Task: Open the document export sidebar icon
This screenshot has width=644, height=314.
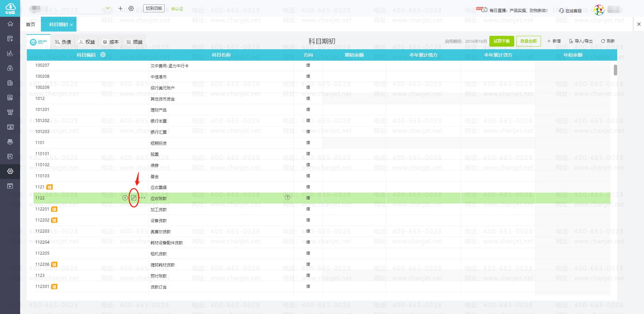Action: 10,156
